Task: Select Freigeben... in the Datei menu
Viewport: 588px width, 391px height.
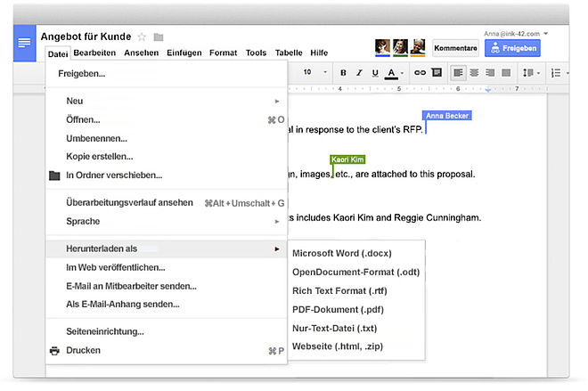Action: pos(167,73)
